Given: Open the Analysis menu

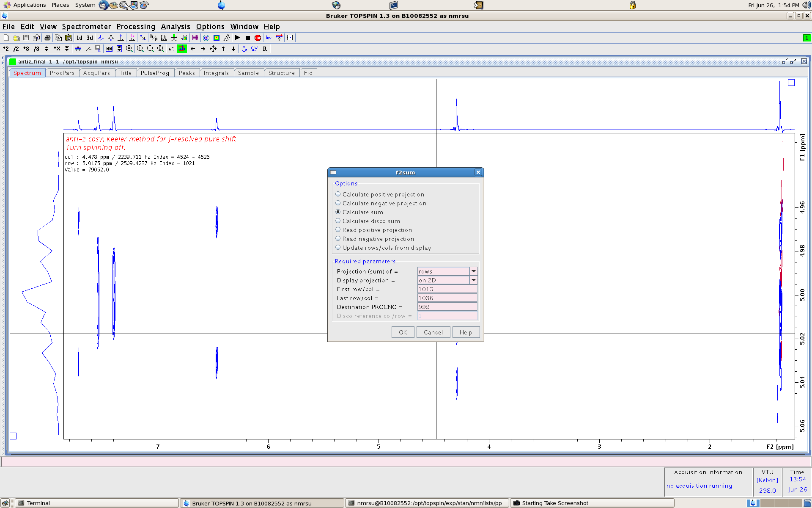Looking at the screenshot, I should (x=176, y=27).
